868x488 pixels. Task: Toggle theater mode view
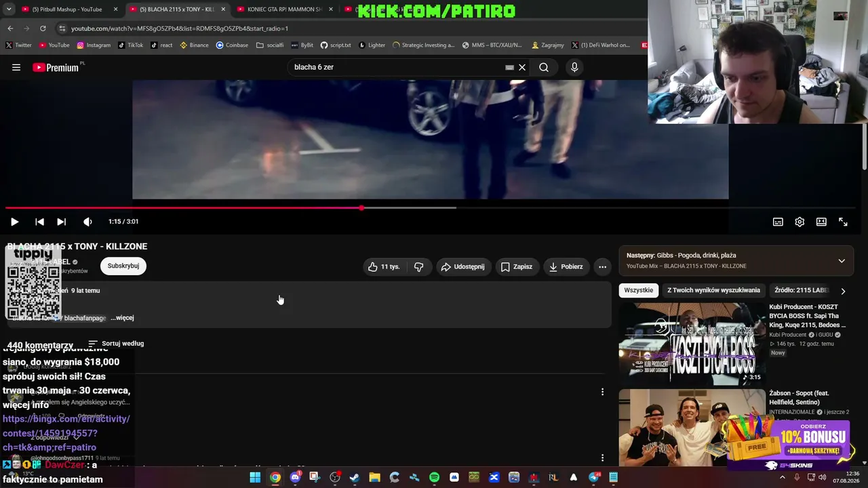tap(821, 222)
